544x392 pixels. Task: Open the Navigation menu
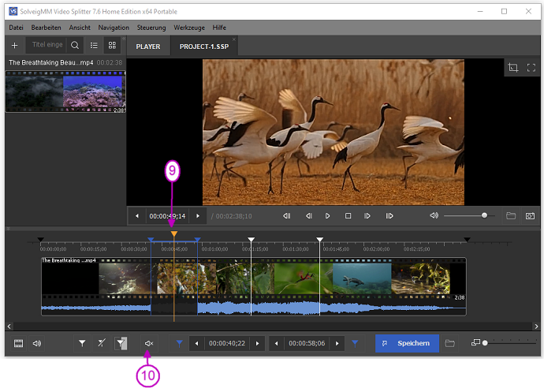tap(114, 28)
